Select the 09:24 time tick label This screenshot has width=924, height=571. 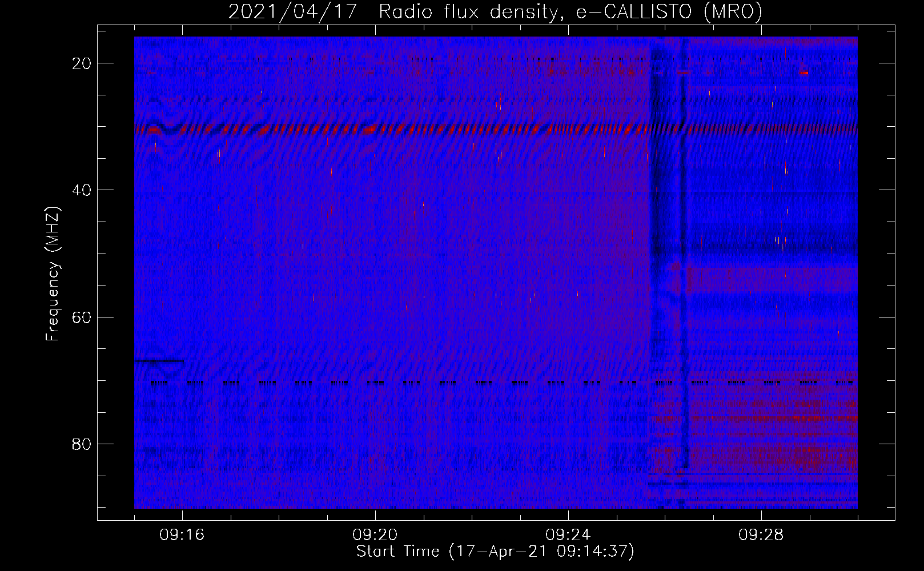[568, 535]
